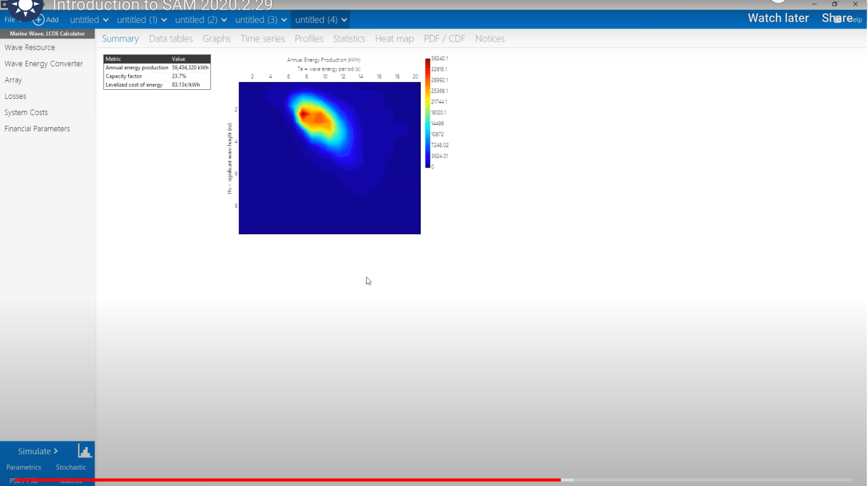Click the Watch later link
Viewport: 868px width, 486px height.
(x=778, y=18)
